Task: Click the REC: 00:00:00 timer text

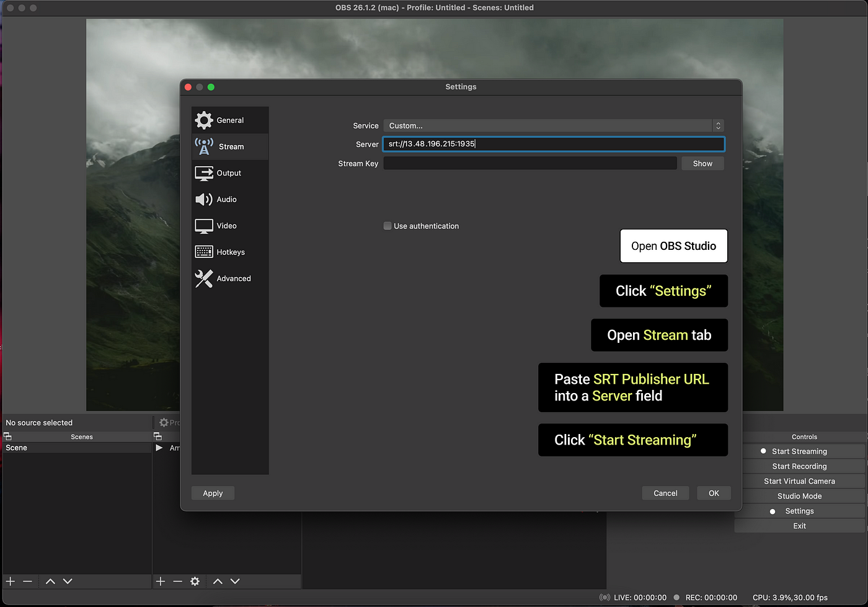Action: click(x=711, y=598)
